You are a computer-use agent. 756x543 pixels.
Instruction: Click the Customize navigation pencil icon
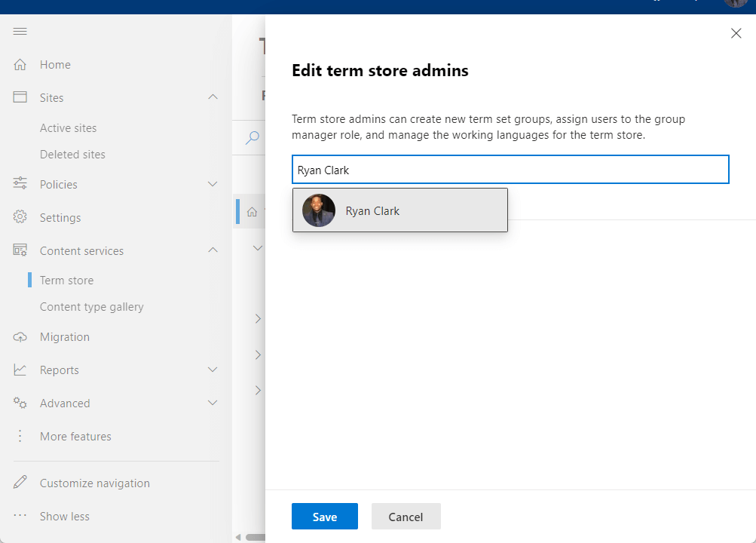coord(20,482)
